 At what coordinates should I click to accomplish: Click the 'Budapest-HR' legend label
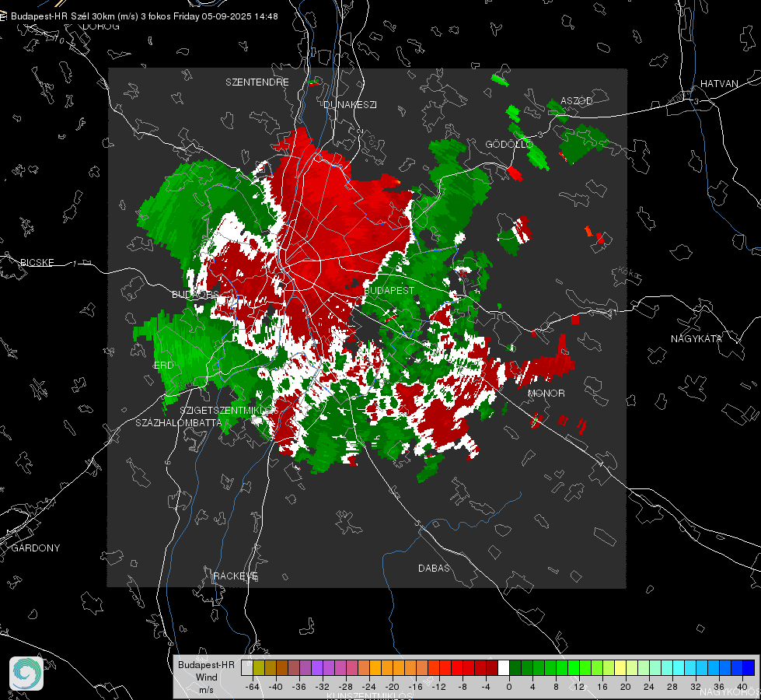pyautogui.click(x=206, y=664)
